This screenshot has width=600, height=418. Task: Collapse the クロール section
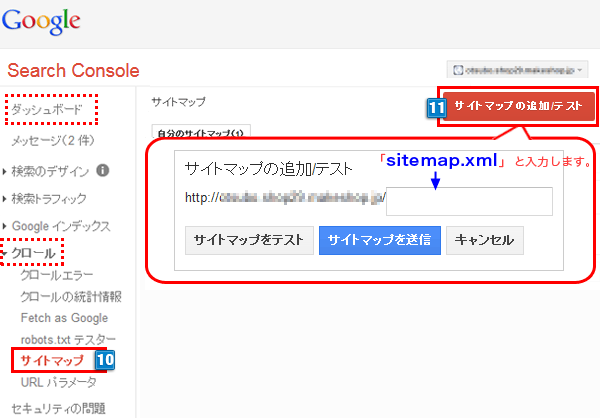[x=34, y=253]
